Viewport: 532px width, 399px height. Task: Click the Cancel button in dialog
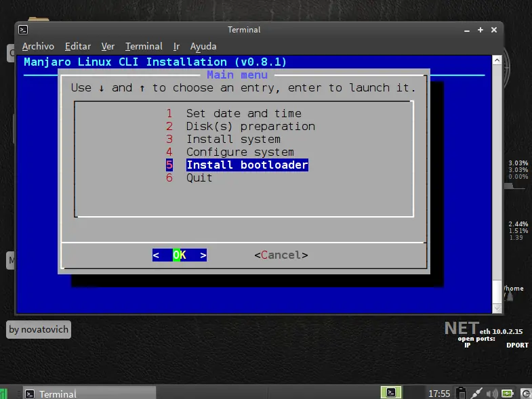click(281, 255)
